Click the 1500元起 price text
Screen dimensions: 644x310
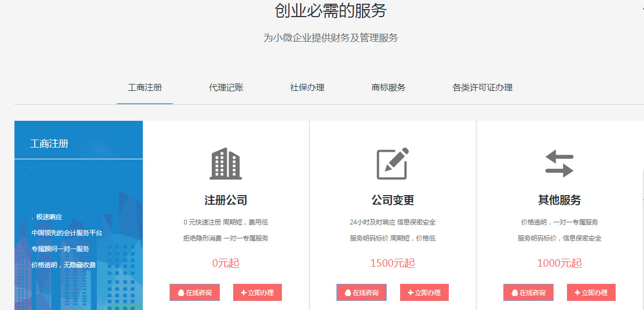coord(393,263)
